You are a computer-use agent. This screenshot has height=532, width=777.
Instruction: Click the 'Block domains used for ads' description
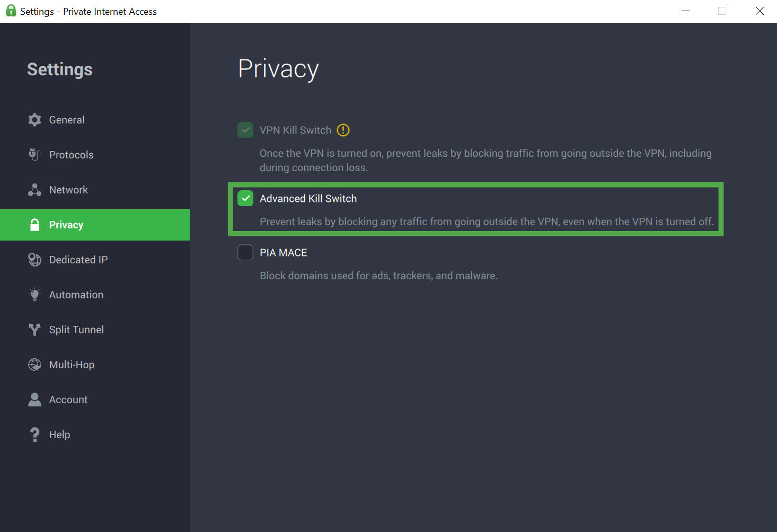[378, 276]
